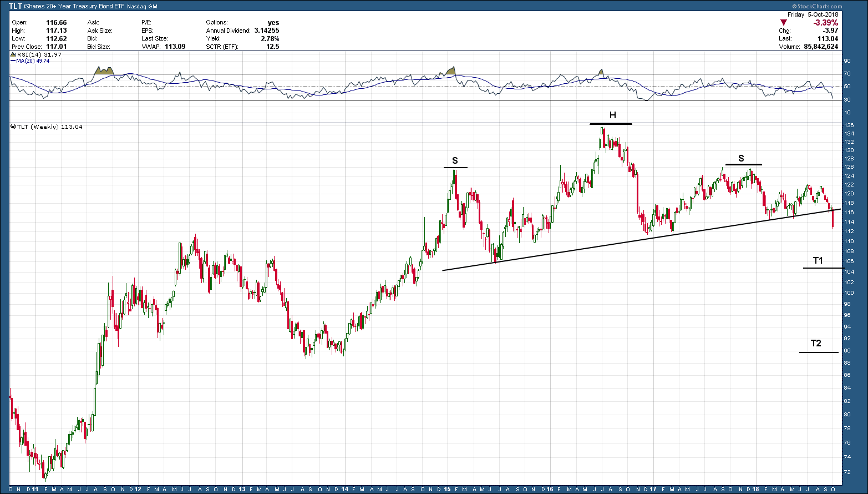Click the 'T1' target label
The height and width of the screenshot is (494, 868).
(818, 260)
